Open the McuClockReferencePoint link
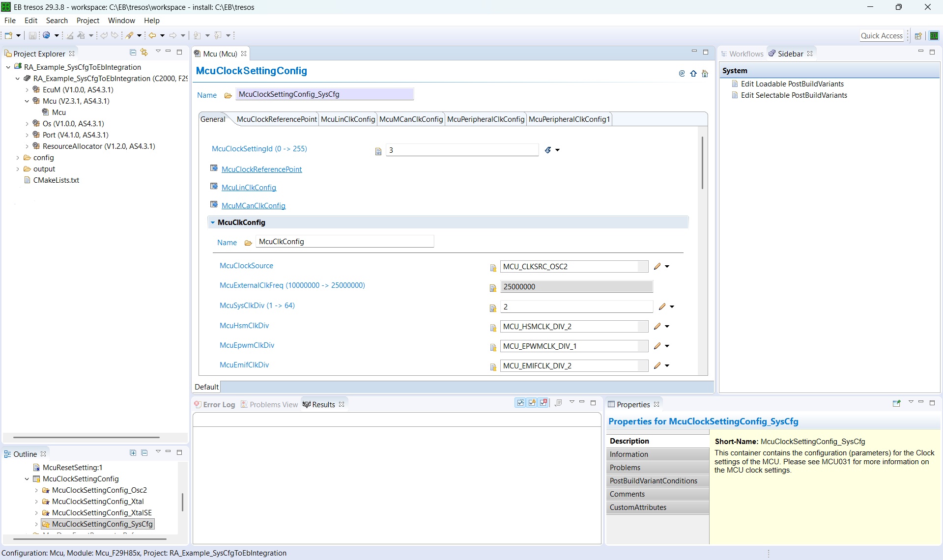The image size is (943, 560). click(261, 169)
